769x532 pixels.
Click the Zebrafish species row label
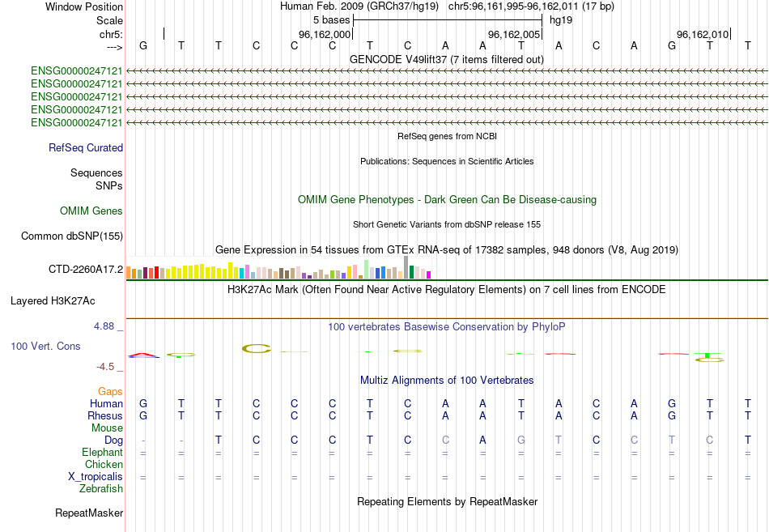101,489
